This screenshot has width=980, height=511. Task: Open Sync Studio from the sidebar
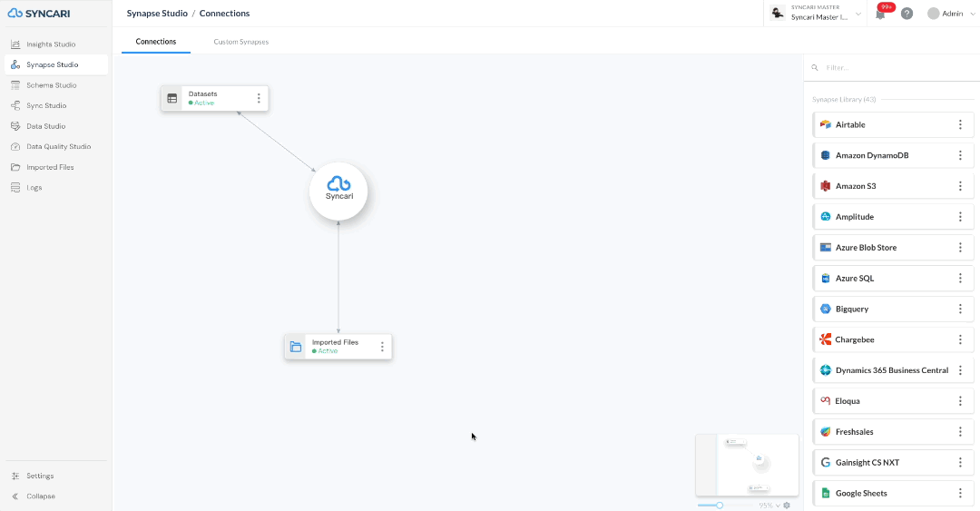click(55, 105)
